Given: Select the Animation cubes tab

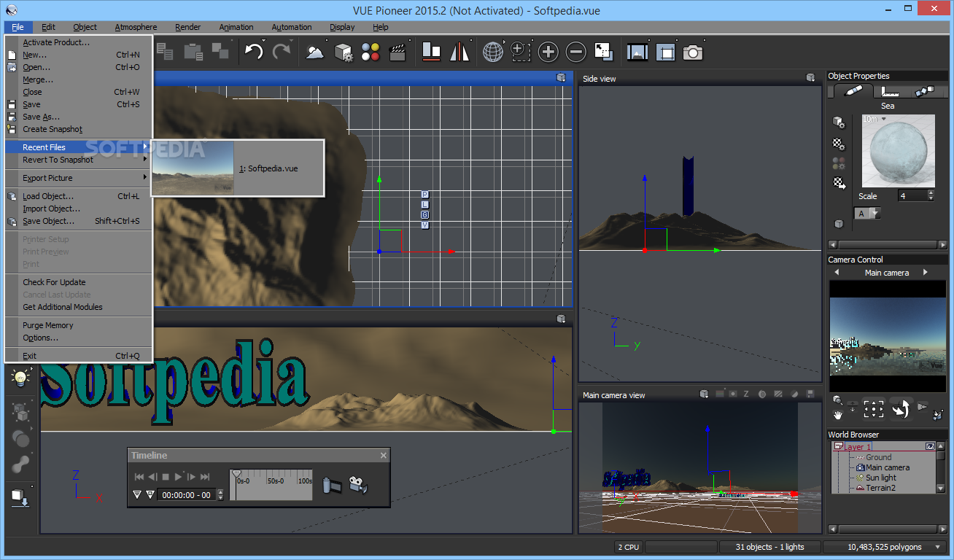Looking at the screenshot, I should click(925, 91).
